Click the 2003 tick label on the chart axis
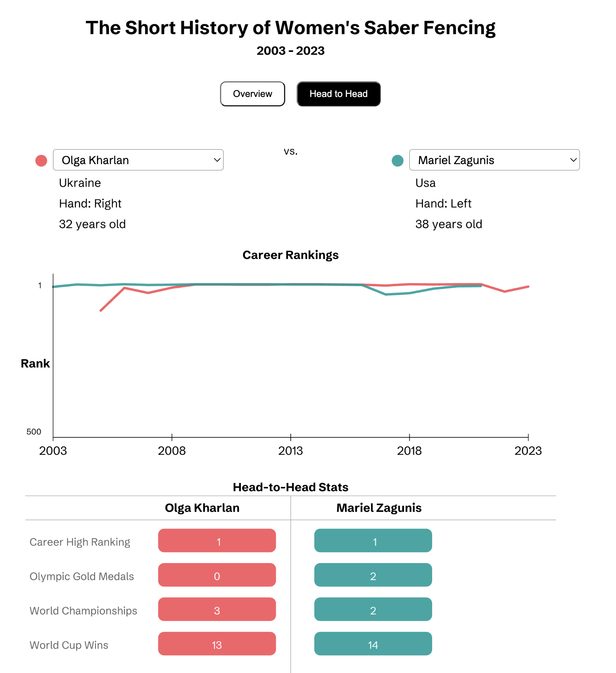Viewport: 616px width, 673px height. [x=53, y=451]
